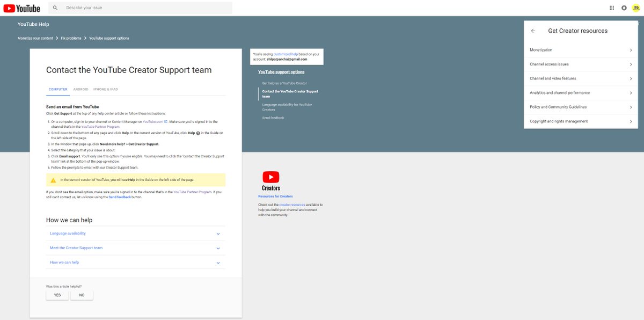Viewport: 644px width, 320px height.
Task: Click the YES helpful button
Action: [x=57, y=295]
